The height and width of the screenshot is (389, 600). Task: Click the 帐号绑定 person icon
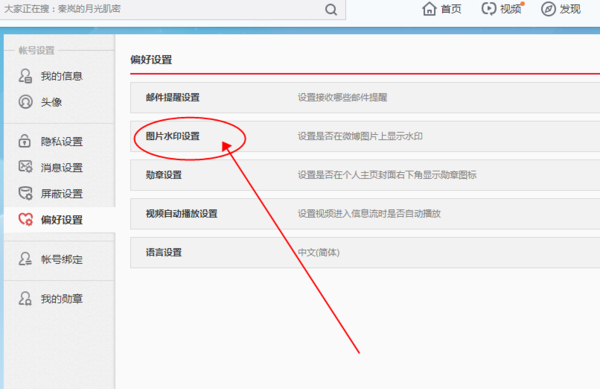(25, 259)
